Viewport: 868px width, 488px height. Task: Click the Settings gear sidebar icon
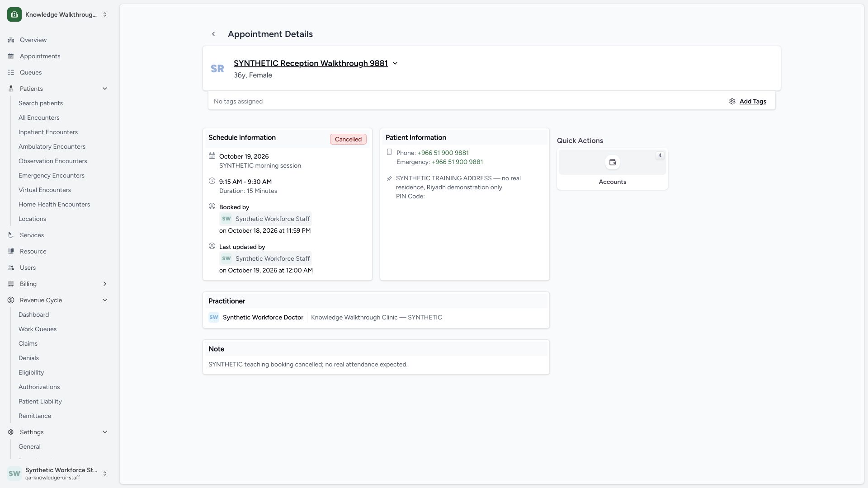tap(11, 432)
